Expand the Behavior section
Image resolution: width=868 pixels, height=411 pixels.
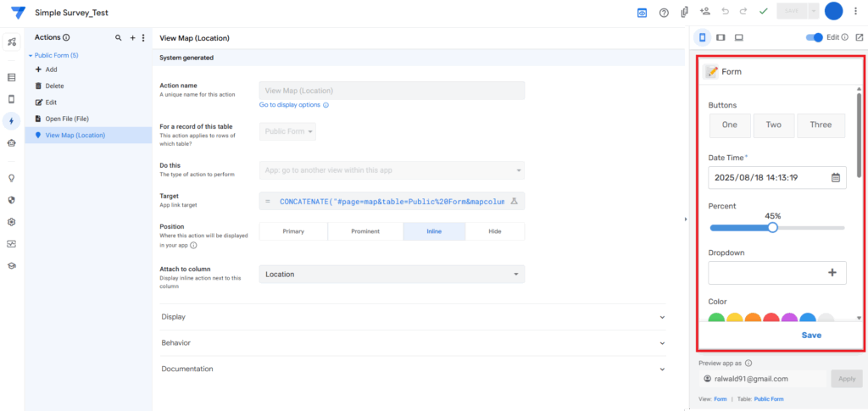413,343
